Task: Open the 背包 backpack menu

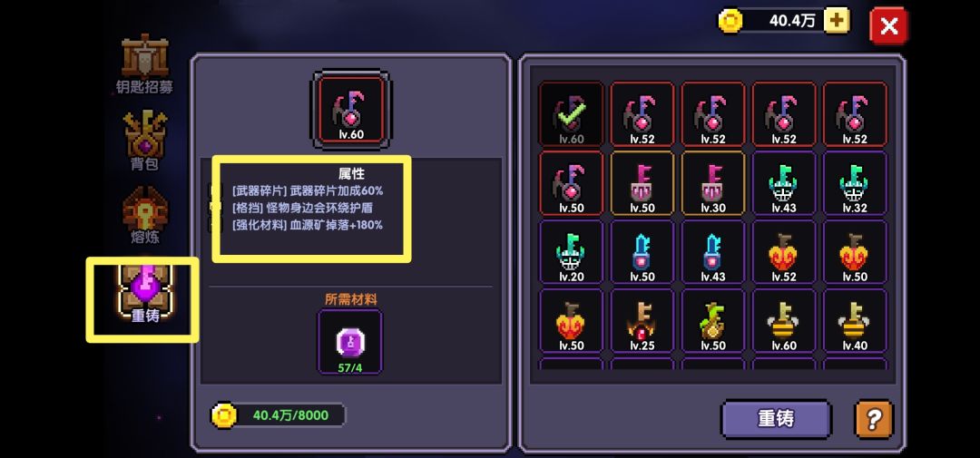Action: pos(144,141)
